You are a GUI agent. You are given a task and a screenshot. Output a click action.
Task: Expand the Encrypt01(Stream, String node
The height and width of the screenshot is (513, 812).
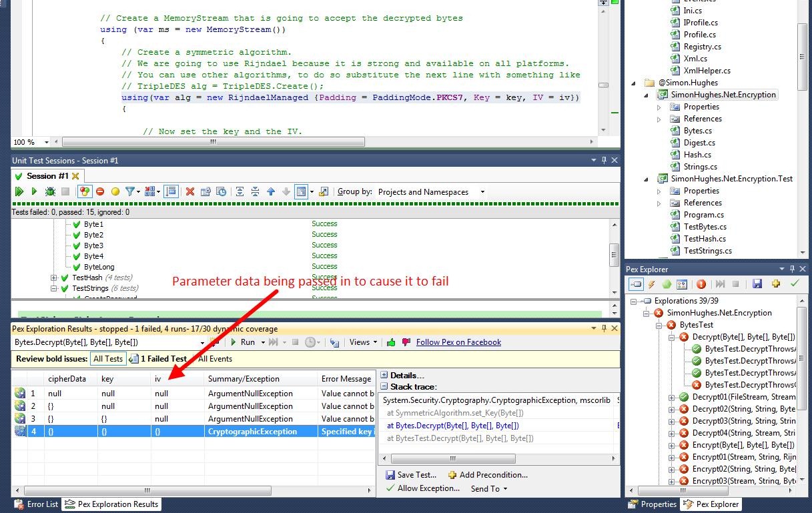673,457
